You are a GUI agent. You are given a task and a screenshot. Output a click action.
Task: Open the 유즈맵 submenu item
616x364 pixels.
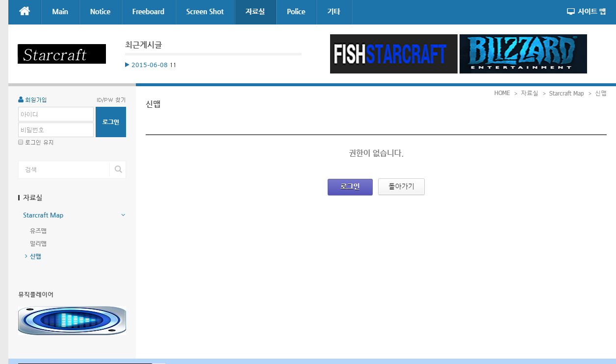coord(38,231)
